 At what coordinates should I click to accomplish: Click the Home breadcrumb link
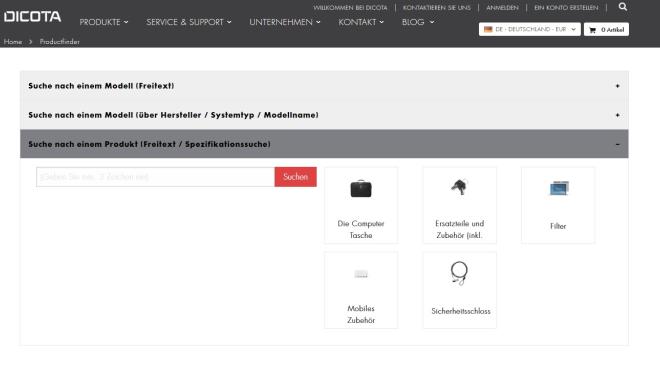click(13, 42)
